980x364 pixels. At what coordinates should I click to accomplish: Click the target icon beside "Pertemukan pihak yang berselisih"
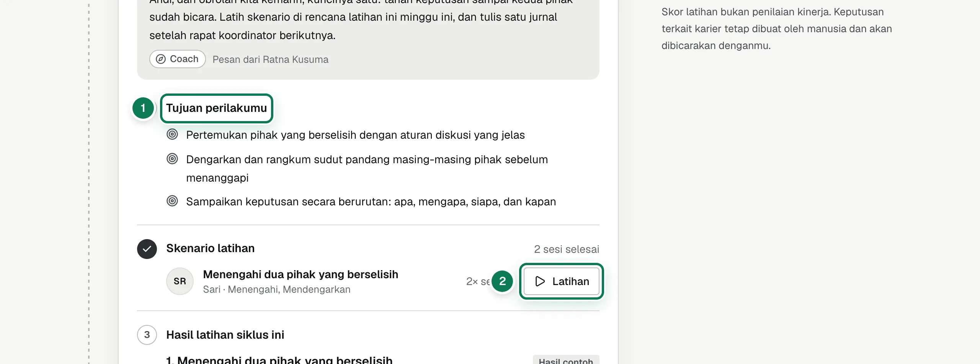click(x=172, y=134)
